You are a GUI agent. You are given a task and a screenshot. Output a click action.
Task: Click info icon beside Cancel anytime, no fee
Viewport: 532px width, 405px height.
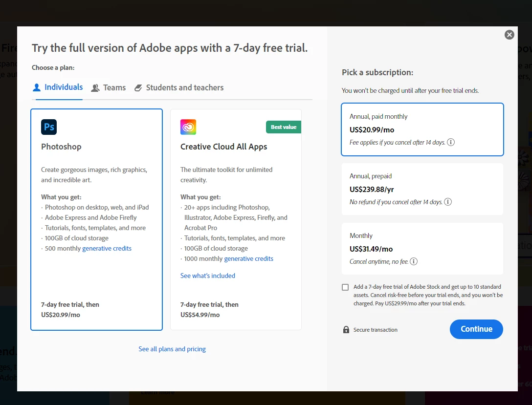point(414,262)
